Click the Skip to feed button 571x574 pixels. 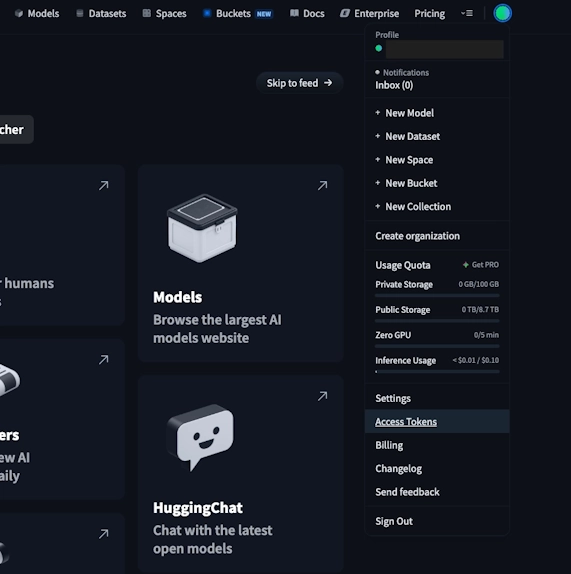tap(299, 83)
